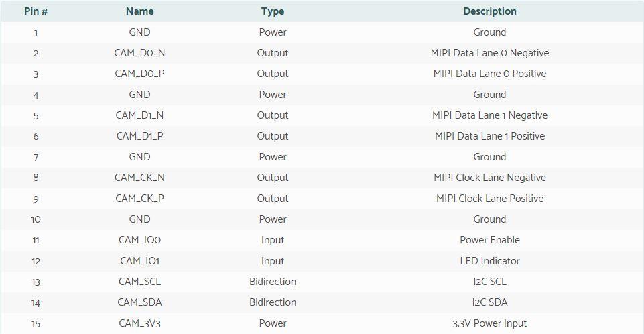Click the Type column header
This screenshot has width=644, height=334.
click(273, 11)
